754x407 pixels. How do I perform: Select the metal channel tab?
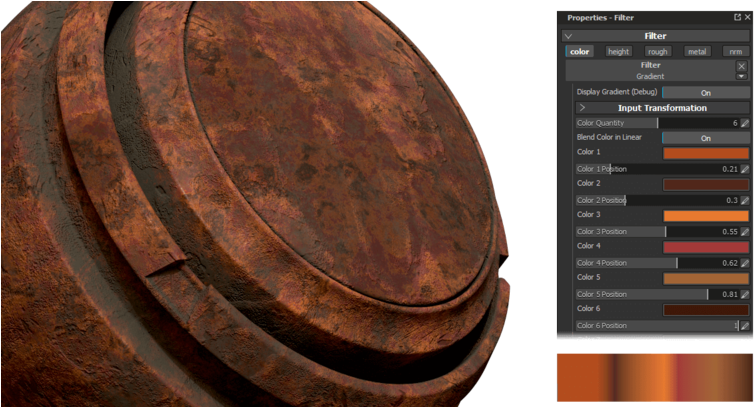pyautogui.click(x=697, y=51)
